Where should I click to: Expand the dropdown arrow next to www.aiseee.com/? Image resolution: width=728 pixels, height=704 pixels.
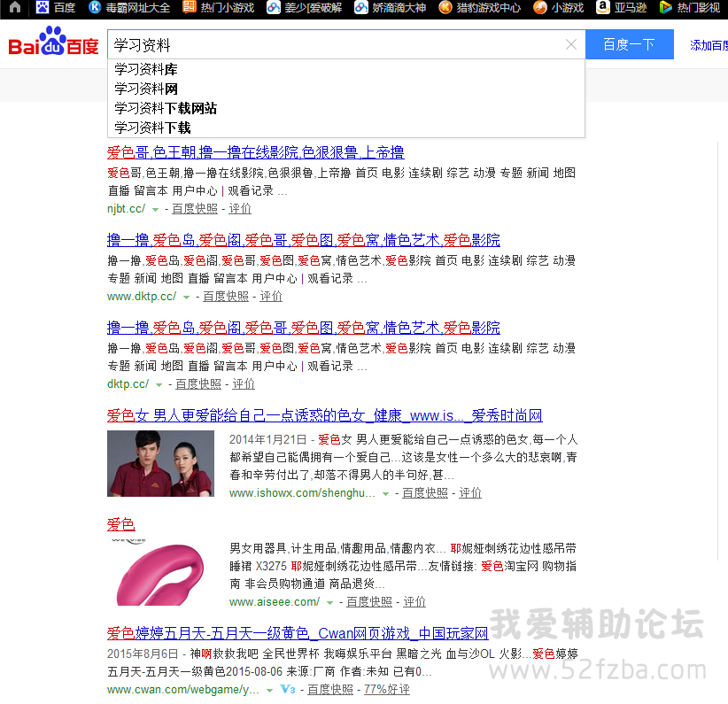pos(329,603)
